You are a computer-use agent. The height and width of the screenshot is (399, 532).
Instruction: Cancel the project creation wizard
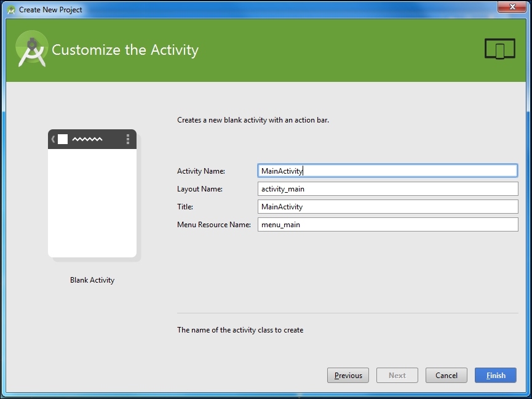pos(447,376)
